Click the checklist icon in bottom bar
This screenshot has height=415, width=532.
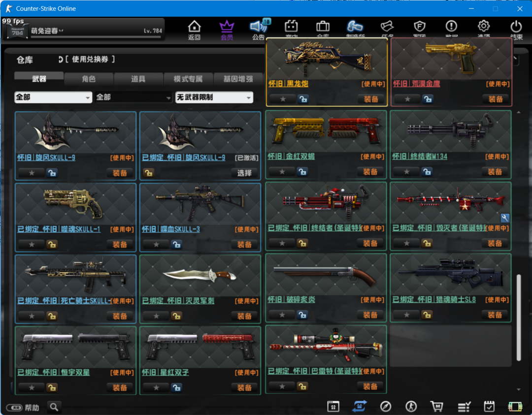tap(464, 406)
